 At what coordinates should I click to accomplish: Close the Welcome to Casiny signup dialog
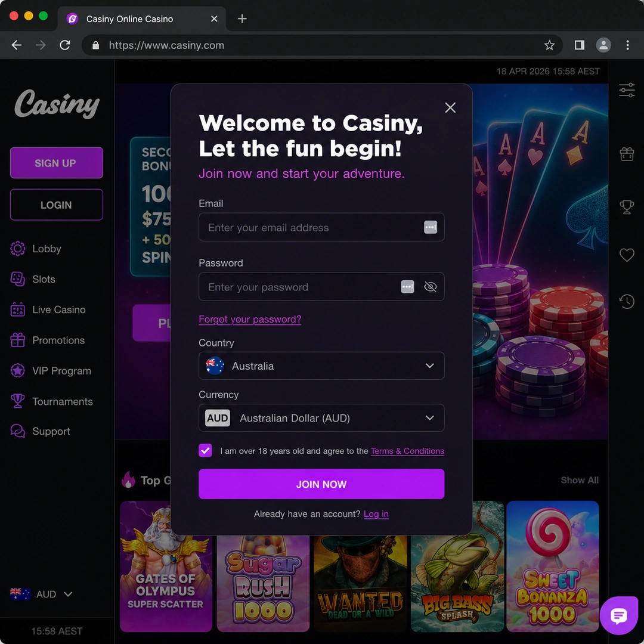pos(450,107)
